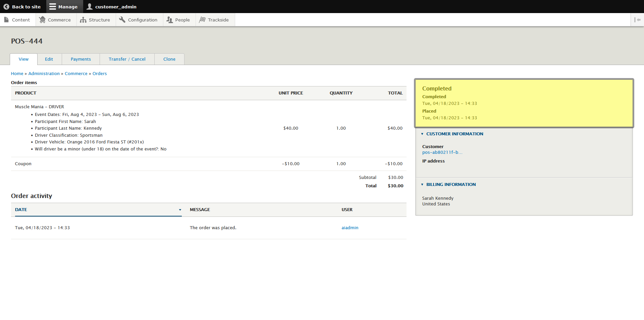This screenshot has width=644, height=320.
Task: Click 'The order was placed.' message
Action: [213, 228]
